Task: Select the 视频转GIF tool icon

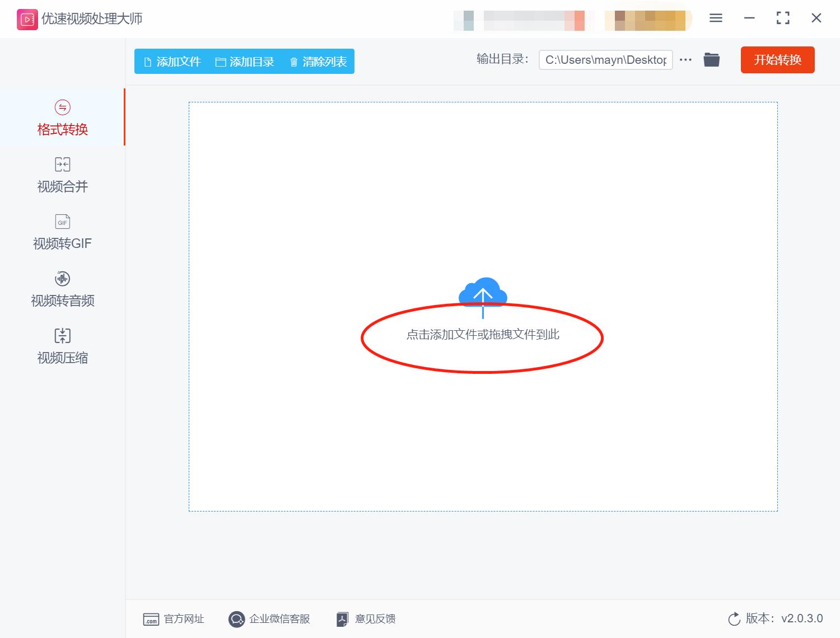Action: pos(62,222)
